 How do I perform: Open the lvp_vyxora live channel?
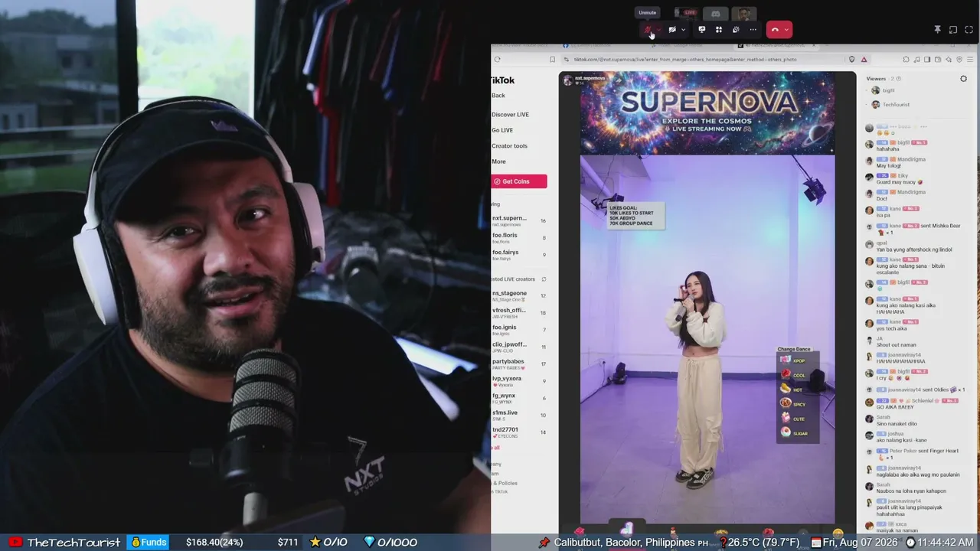[x=518, y=380]
